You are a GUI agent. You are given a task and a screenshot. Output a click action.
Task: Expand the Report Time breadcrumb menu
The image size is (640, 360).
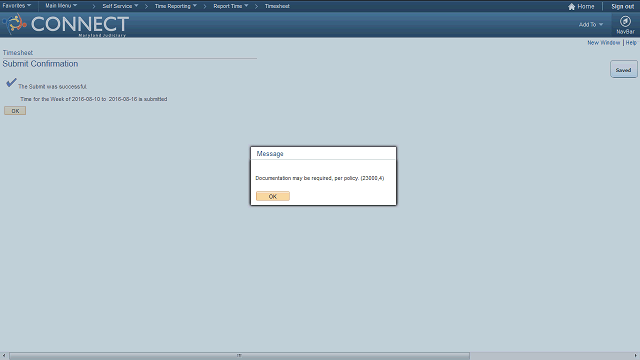pyautogui.click(x=231, y=6)
